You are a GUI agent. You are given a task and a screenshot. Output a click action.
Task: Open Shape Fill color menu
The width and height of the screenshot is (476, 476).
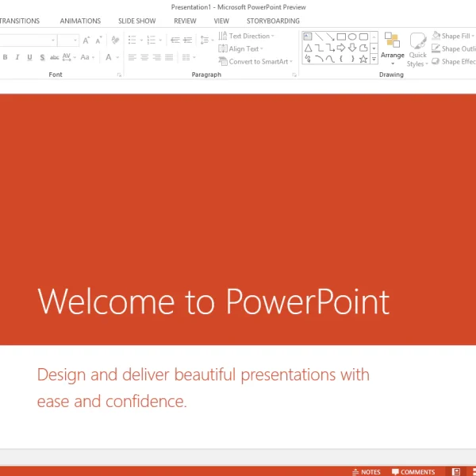tap(454, 36)
